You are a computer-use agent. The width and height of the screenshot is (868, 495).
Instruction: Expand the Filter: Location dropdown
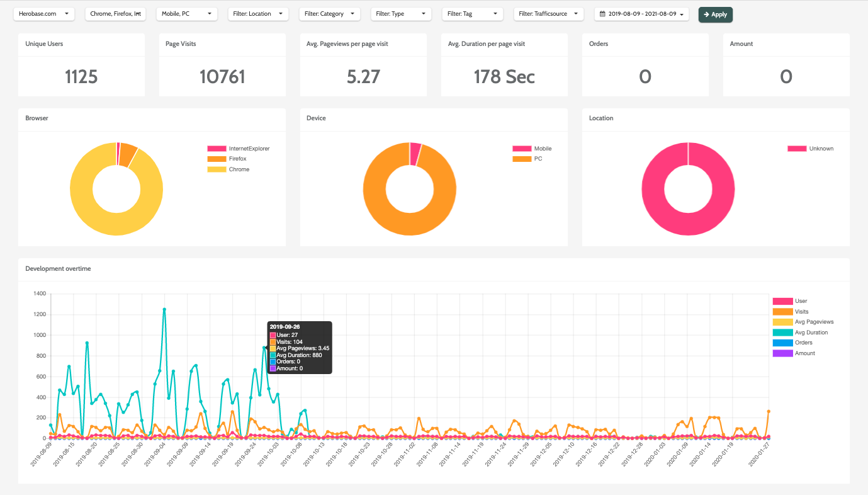tap(258, 14)
